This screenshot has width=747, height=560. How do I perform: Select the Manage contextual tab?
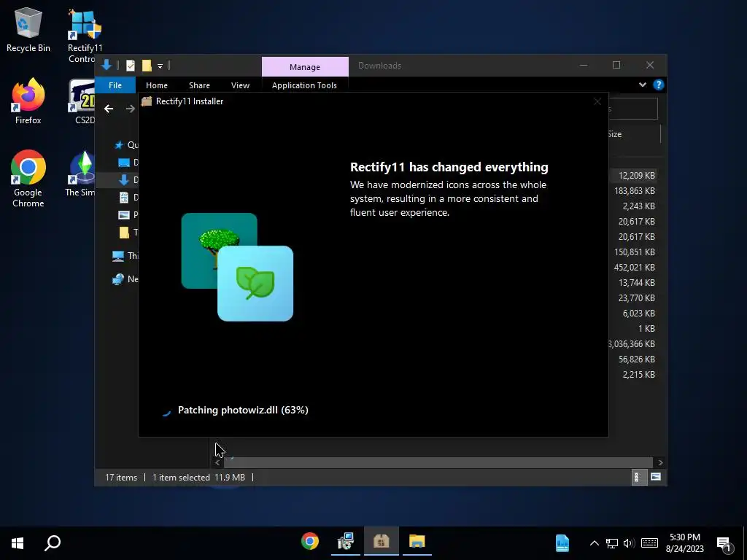pos(305,67)
